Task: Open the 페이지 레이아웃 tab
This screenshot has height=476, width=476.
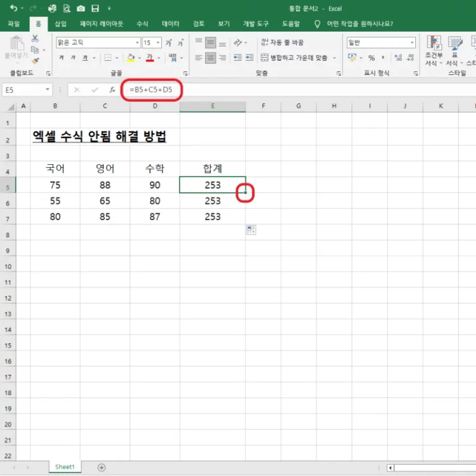Action: tap(102, 24)
